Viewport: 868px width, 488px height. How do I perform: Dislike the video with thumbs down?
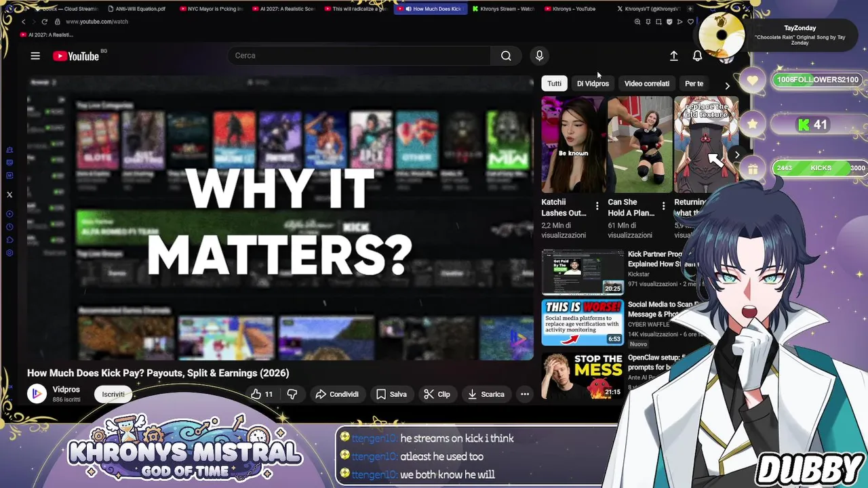tap(292, 394)
